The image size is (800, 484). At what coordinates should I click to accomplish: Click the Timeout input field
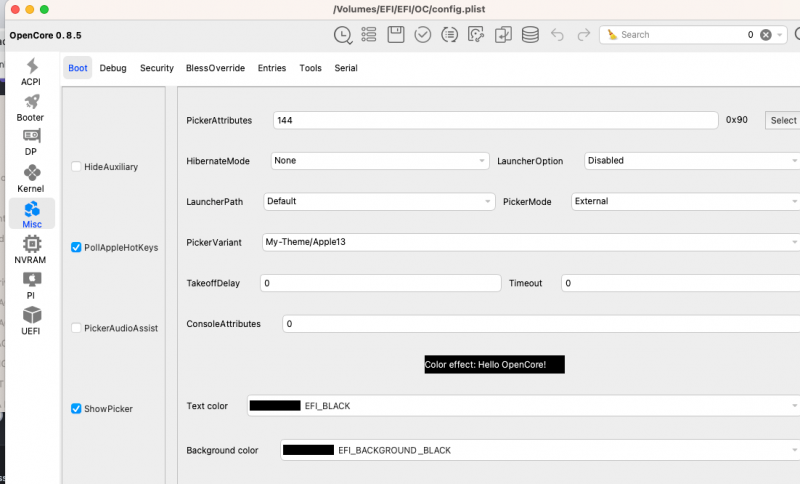point(681,283)
